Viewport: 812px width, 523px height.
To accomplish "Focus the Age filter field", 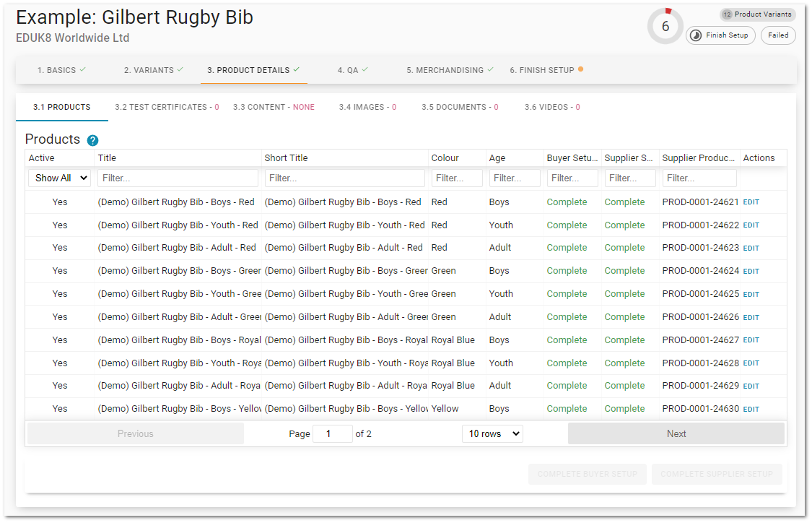I will (515, 178).
